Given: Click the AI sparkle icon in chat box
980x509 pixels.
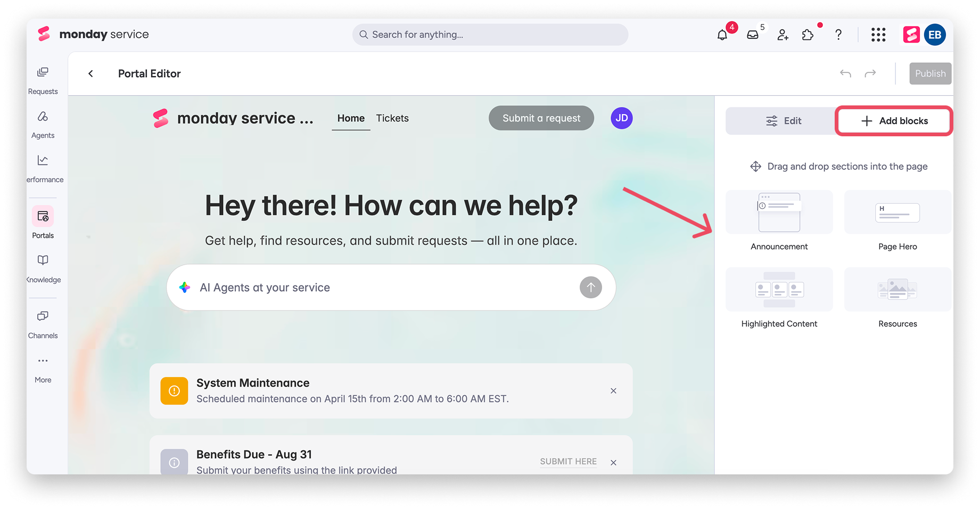Looking at the screenshot, I should (185, 288).
